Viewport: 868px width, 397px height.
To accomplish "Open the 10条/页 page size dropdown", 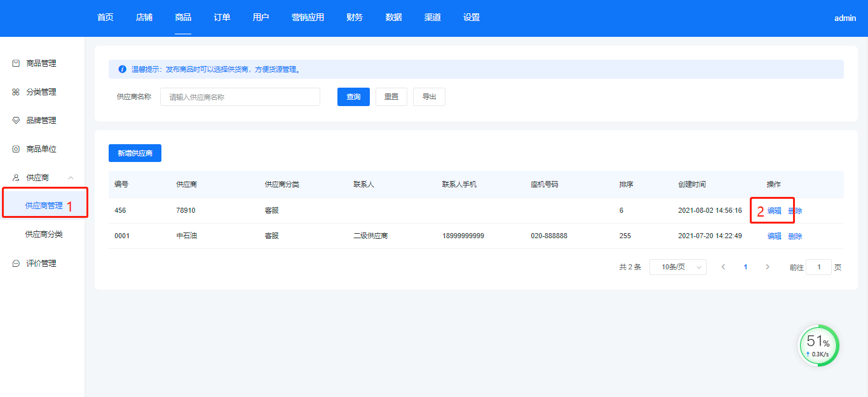I will tap(677, 267).
